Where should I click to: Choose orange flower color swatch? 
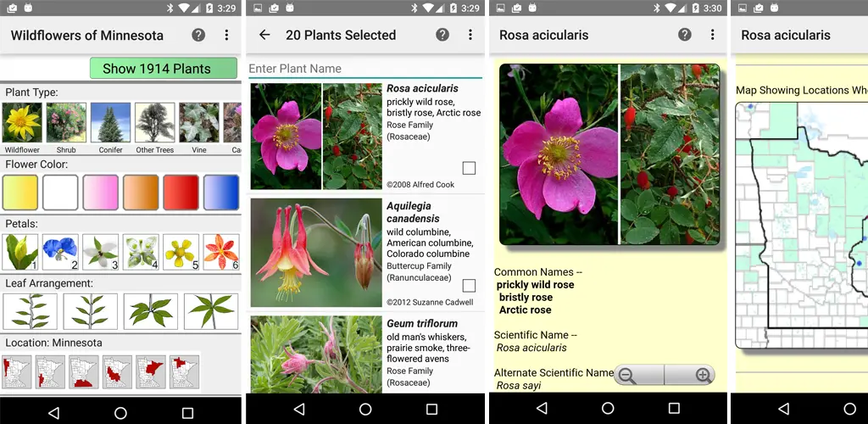[x=141, y=192]
